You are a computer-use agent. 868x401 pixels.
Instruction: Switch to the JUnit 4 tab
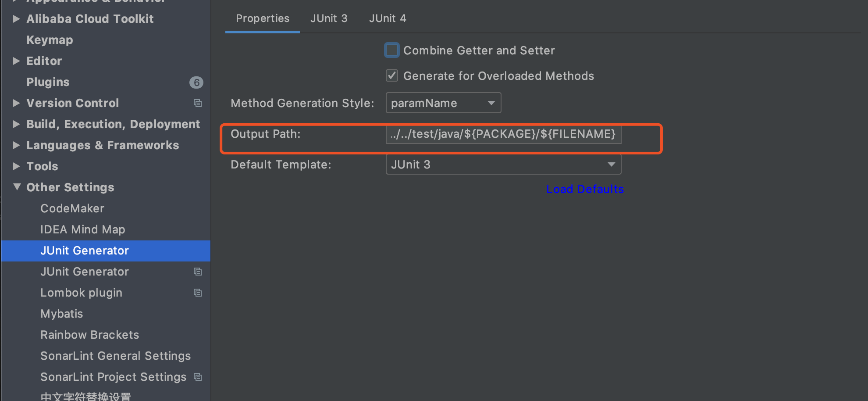pyautogui.click(x=388, y=18)
